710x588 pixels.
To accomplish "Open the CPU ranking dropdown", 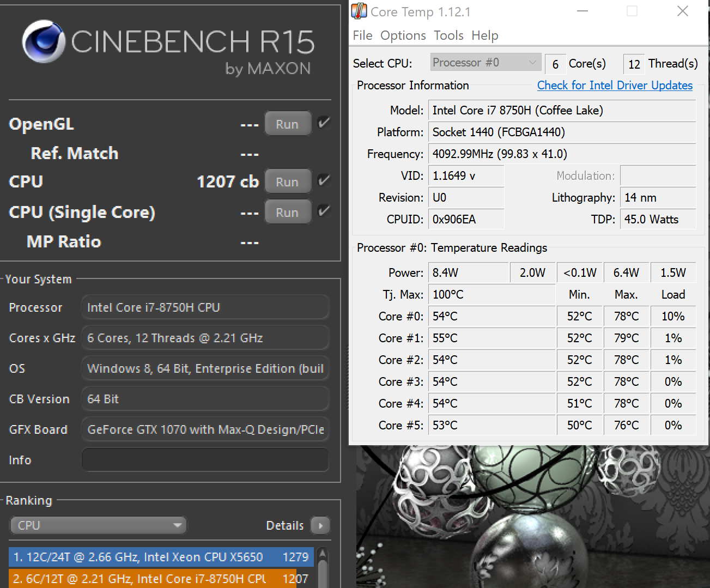I will pyautogui.click(x=98, y=525).
